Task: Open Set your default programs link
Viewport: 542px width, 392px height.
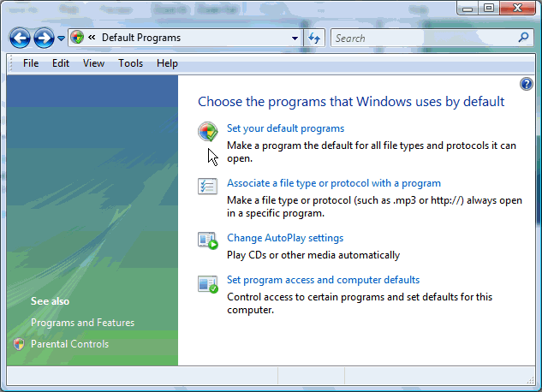Action: tap(285, 128)
